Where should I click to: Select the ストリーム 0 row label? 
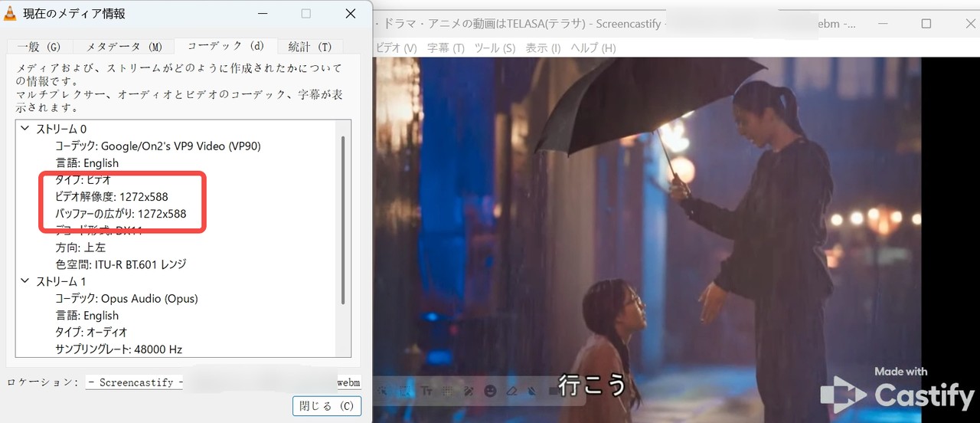click(61, 129)
